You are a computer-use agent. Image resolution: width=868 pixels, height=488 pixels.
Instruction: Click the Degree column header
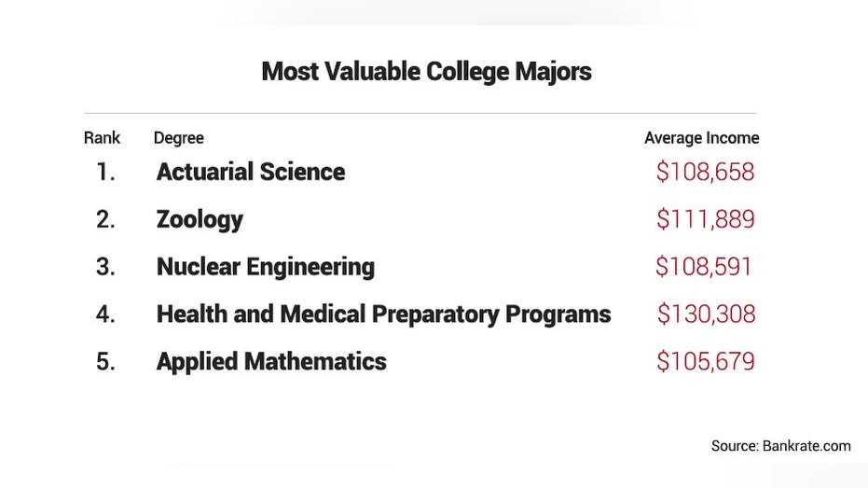178,138
